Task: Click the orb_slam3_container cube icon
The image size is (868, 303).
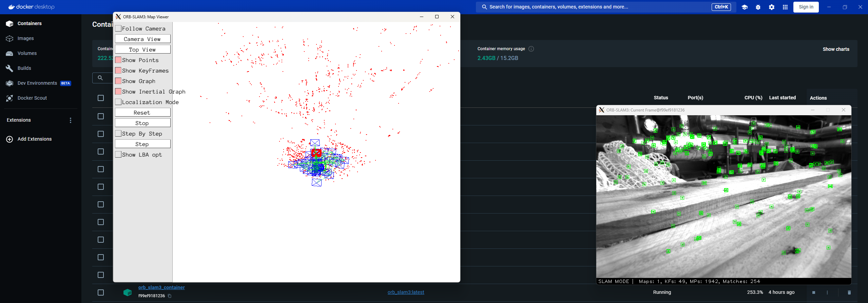Action: 128,292
